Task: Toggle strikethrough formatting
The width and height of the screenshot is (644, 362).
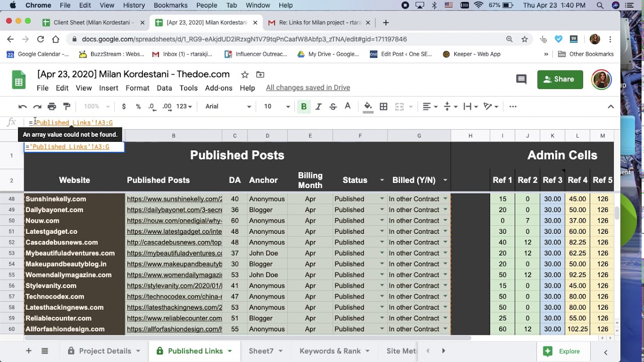Action: coord(333,107)
